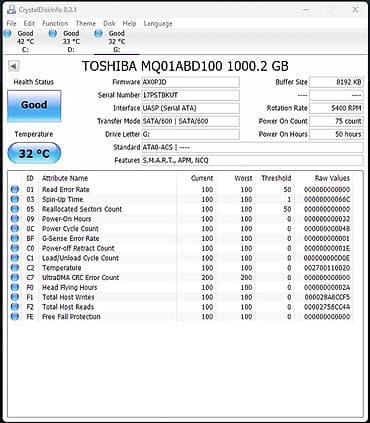
Task: Click the status orb for Power-On Hours row
Action: (x=15, y=219)
